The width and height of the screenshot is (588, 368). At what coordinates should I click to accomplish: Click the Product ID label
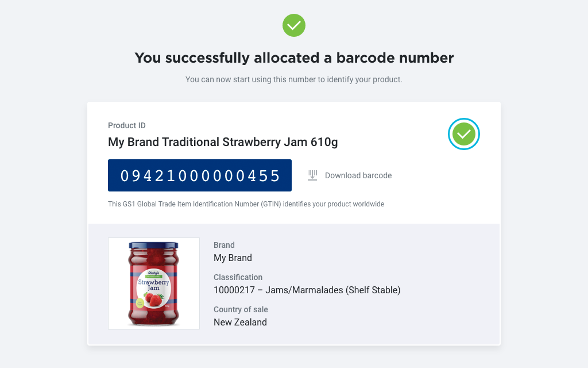tap(126, 125)
